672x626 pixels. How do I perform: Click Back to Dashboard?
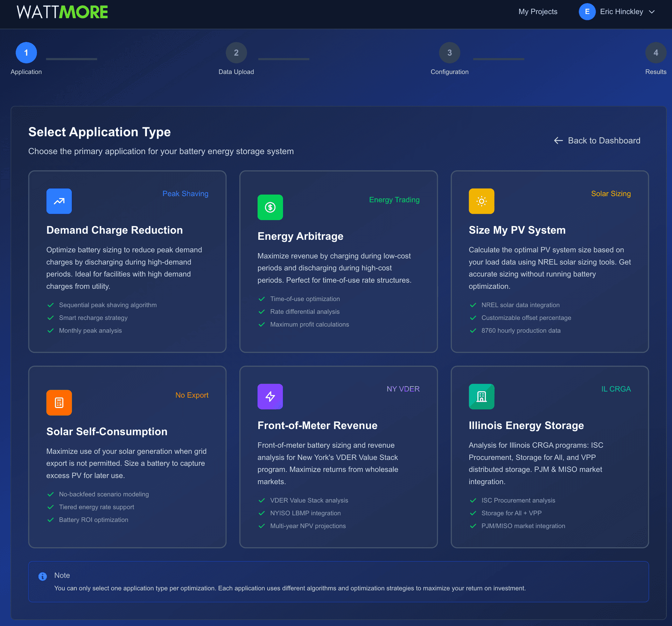(604, 140)
